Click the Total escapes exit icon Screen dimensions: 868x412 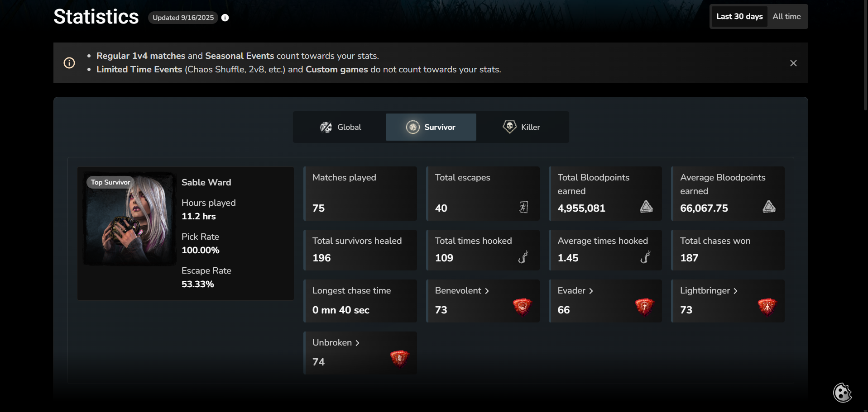point(523,207)
